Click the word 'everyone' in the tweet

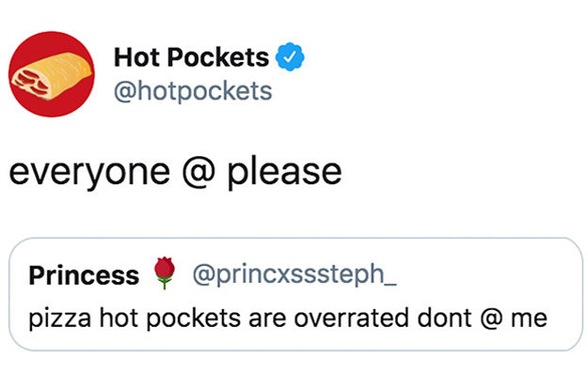[x=89, y=174]
